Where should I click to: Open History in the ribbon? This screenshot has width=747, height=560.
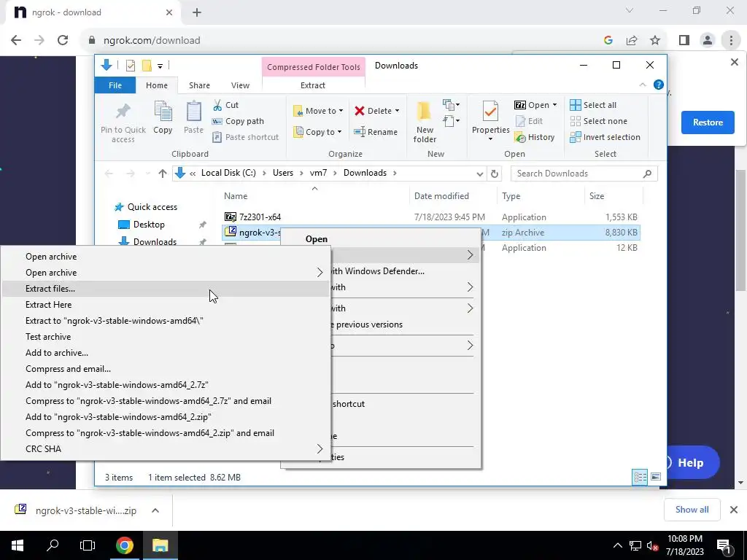point(535,137)
